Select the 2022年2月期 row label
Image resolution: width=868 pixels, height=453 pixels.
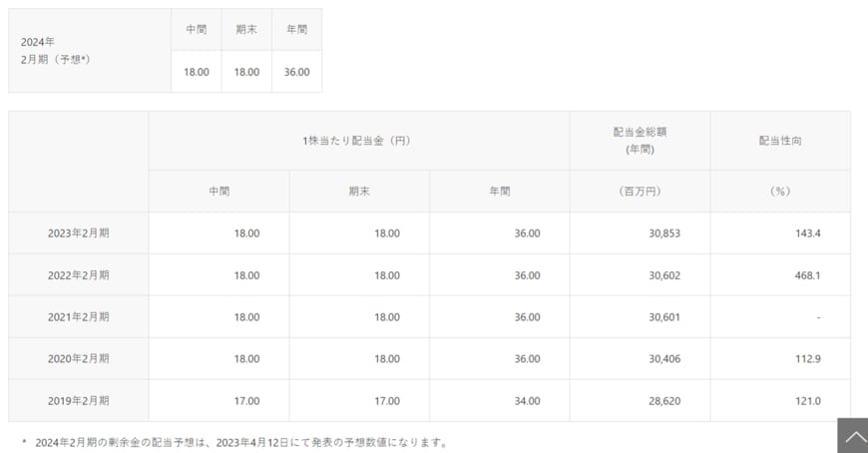[78, 275]
